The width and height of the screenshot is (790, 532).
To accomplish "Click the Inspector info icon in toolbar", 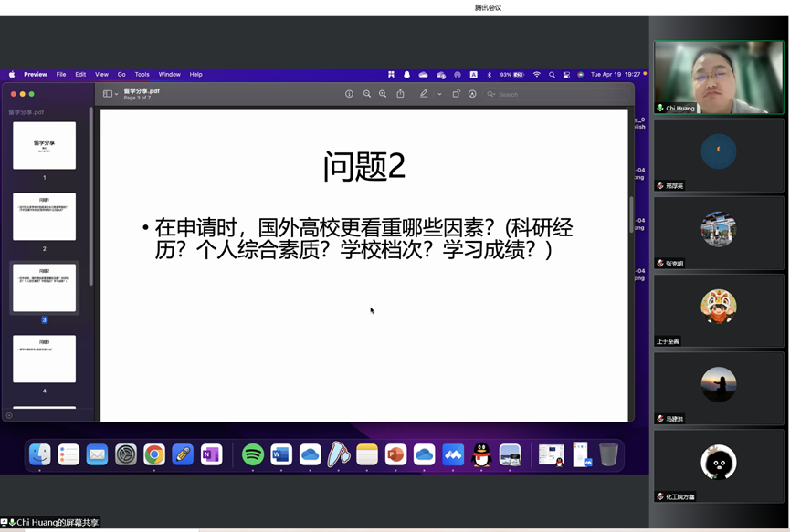I will [x=349, y=94].
